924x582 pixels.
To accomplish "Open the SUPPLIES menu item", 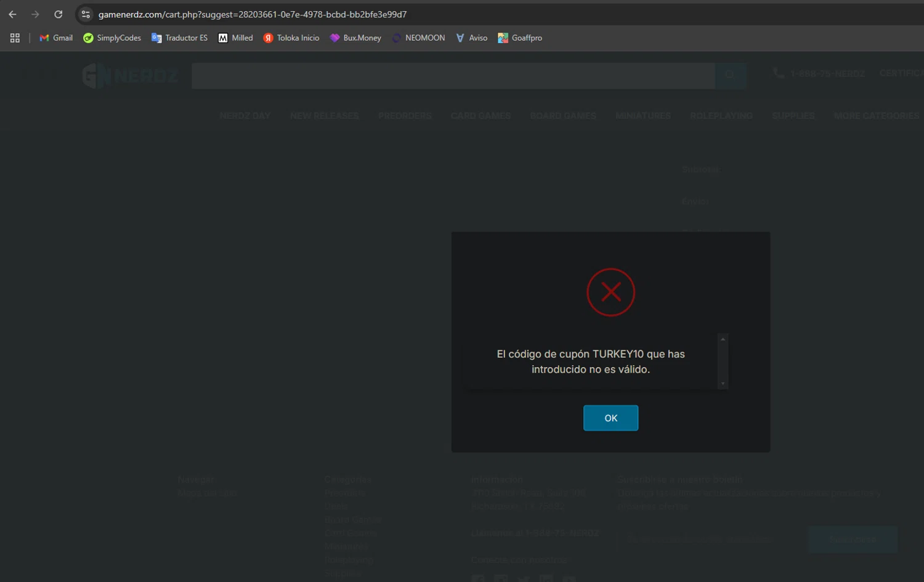I will (x=793, y=116).
